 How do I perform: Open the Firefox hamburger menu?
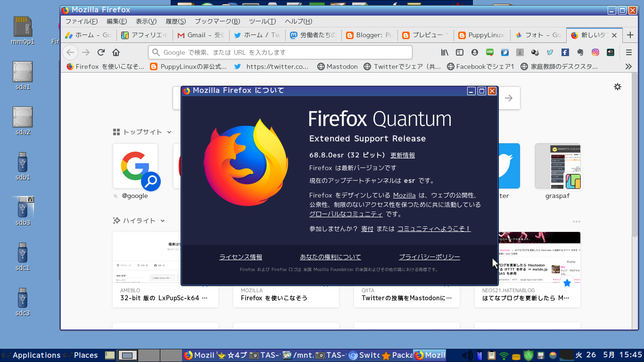tap(629, 52)
